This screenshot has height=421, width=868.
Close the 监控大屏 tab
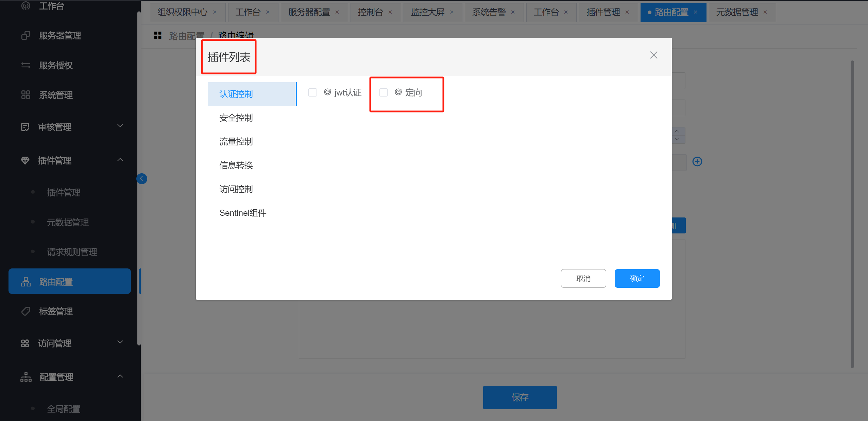452,12
